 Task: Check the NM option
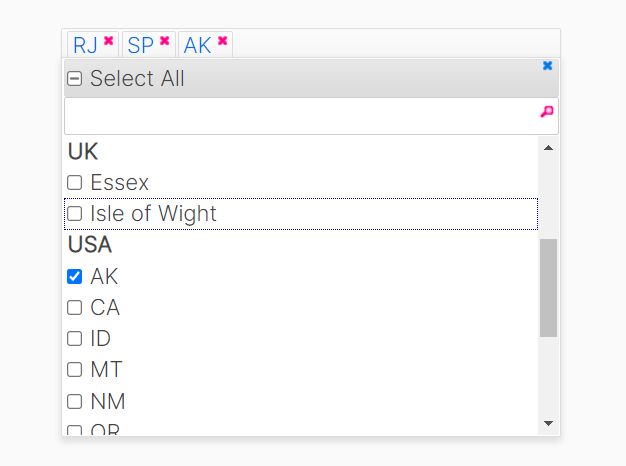tap(75, 401)
